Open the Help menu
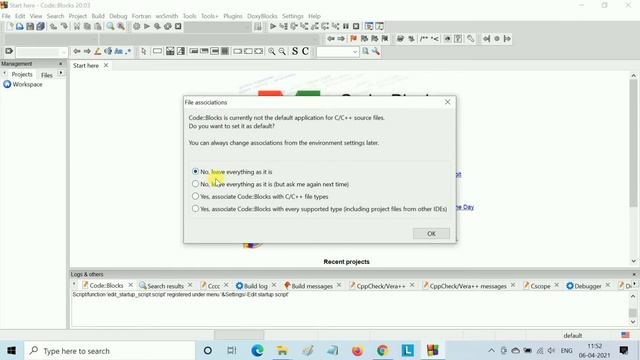 point(314,16)
